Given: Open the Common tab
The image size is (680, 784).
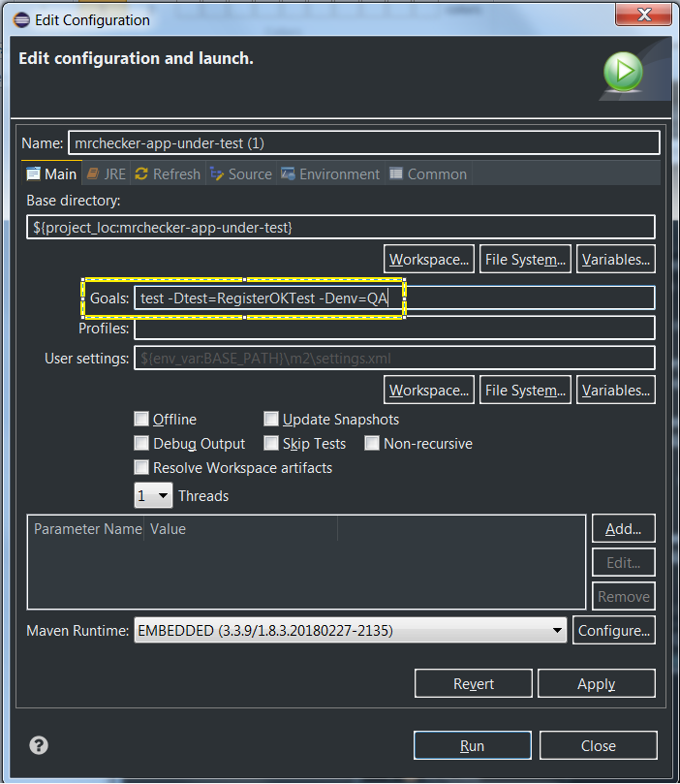Looking at the screenshot, I should pyautogui.click(x=427, y=174).
